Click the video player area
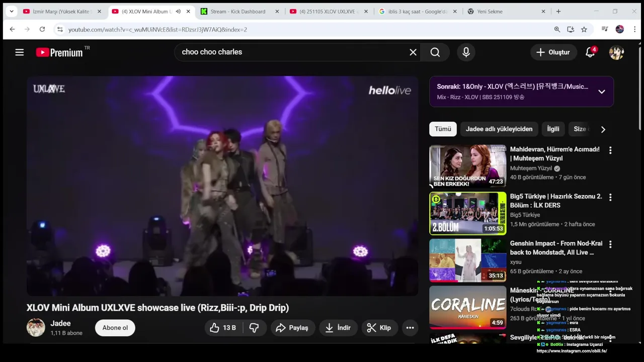644x362 pixels. 222,186
